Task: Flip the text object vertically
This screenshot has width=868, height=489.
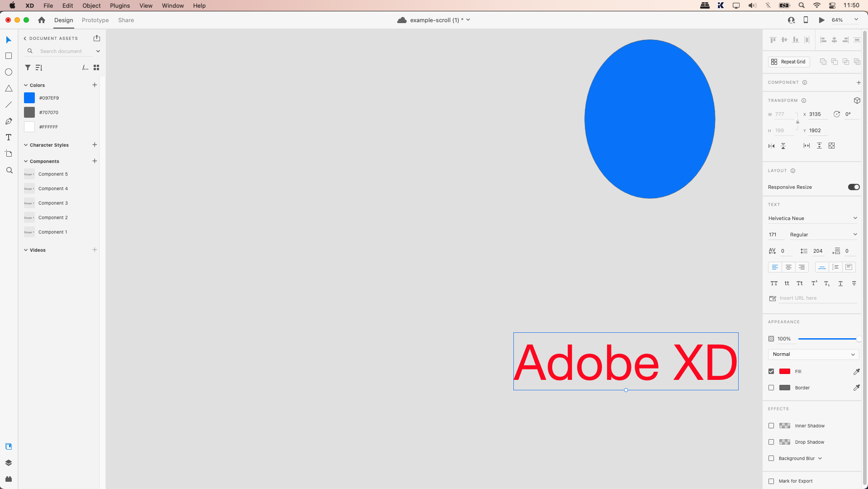Action: click(783, 146)
